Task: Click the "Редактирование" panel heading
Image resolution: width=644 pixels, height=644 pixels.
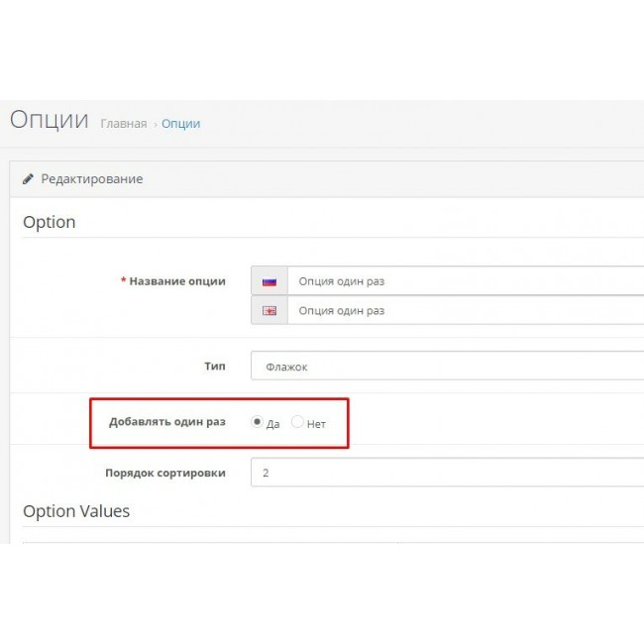Action: [x=91, y=179]
